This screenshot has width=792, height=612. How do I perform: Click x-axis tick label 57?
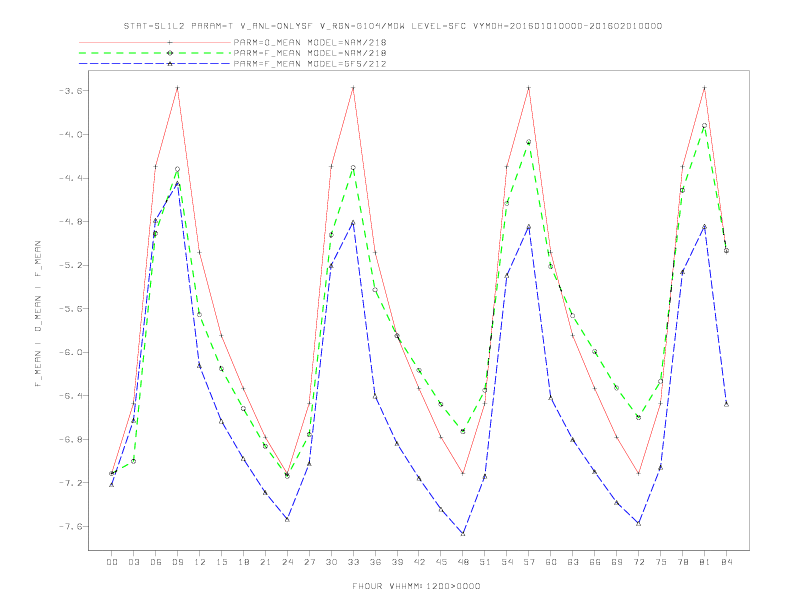[x=529, y=562]
